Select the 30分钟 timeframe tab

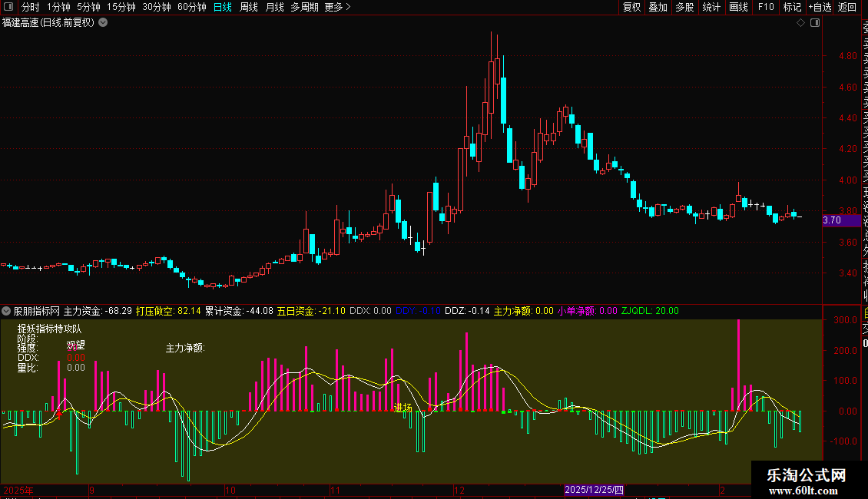tap(157, 7)
